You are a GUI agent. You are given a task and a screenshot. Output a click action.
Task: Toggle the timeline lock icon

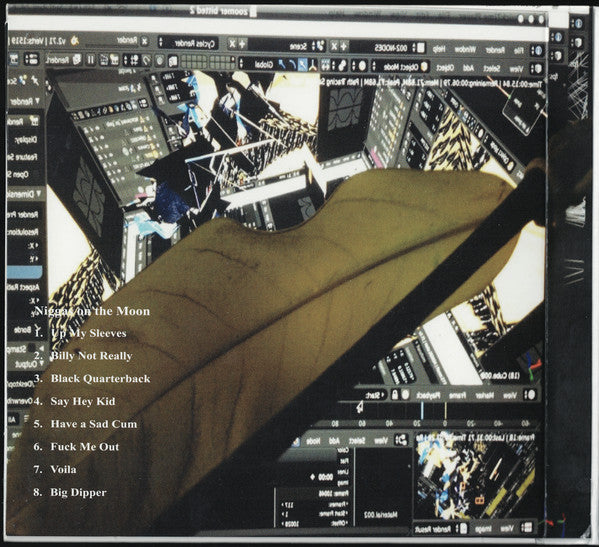point(395,395)
